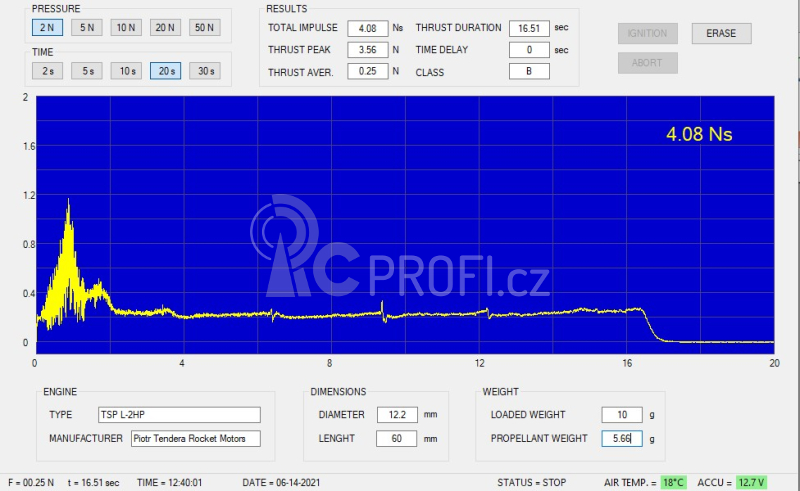The height and width of the screenshot is (491, 800).
Task: Set time scale to 30 s
Action: [x=205, y=71]
